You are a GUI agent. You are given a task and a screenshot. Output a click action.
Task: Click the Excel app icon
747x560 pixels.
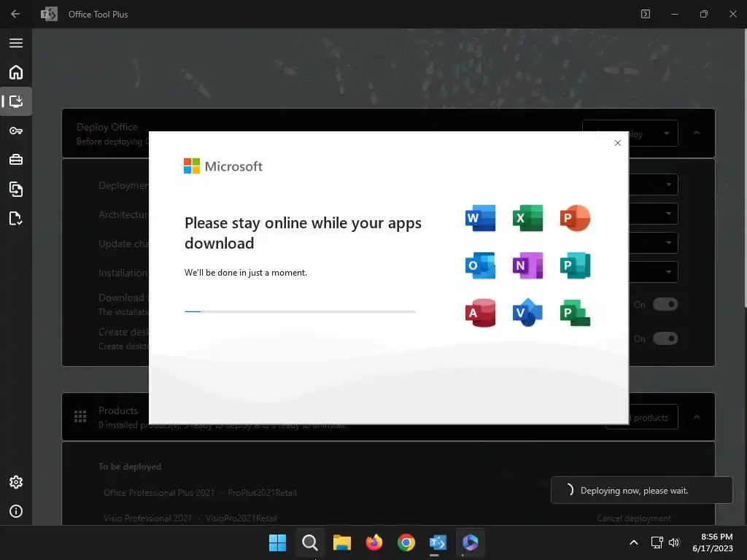[527, 218]
